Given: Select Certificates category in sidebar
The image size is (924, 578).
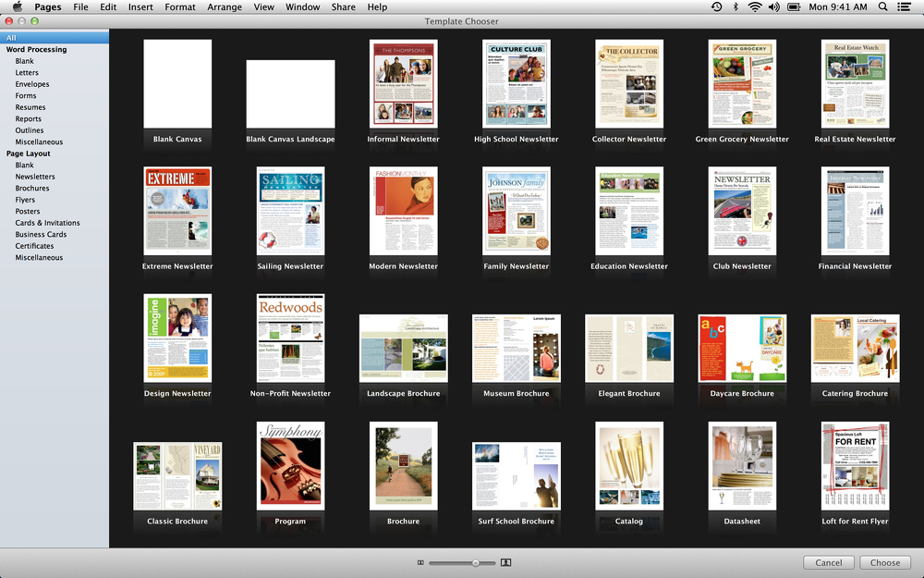Looking at the screenshot, I should (x=34, y=246).
